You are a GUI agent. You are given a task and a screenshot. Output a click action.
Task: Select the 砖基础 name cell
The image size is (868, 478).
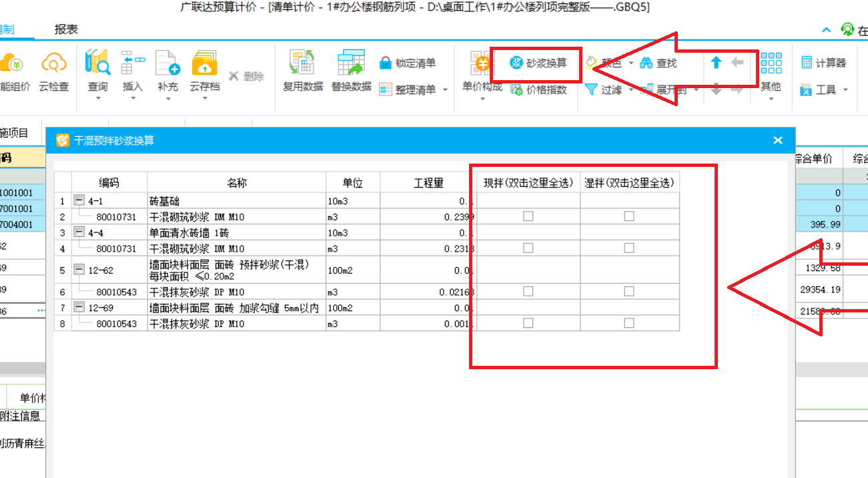point(237,200)
